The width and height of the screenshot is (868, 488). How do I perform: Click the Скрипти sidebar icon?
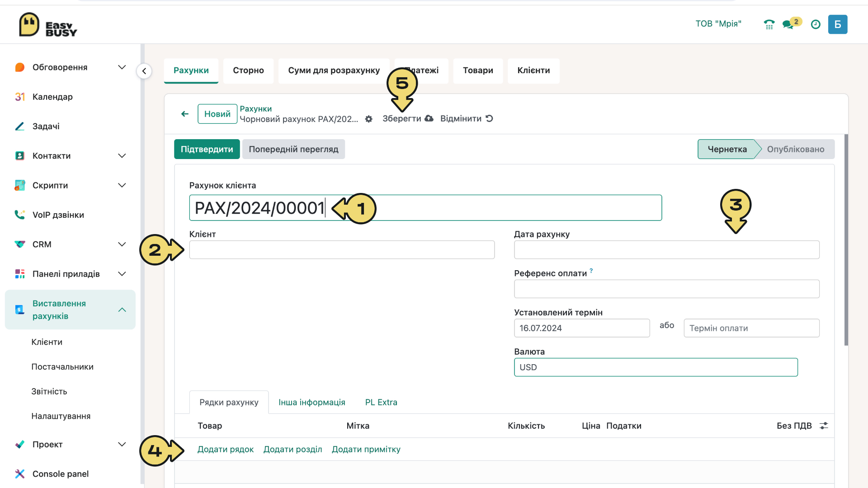(x=20, y=185)
